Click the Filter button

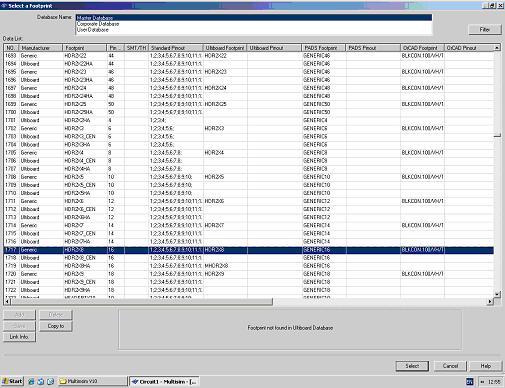click(485, 29)
